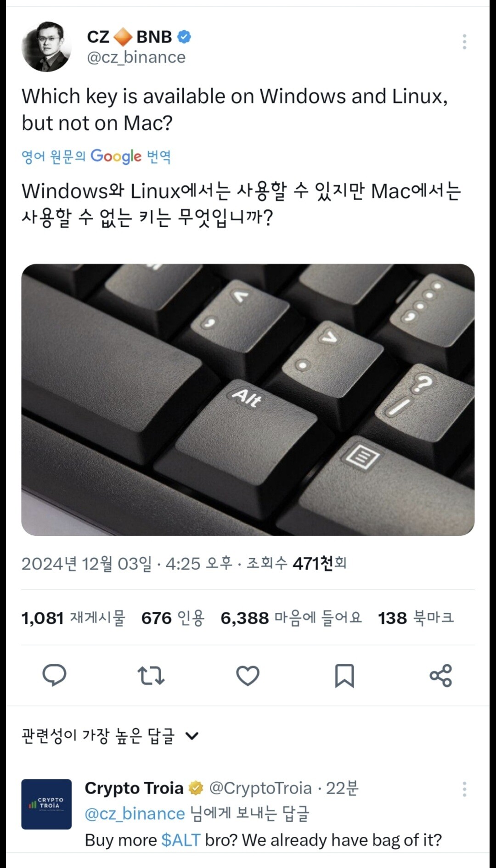This screenshot has width=496, height=868.
Task: Click CZ's blue verified badge
Action: tap(184, 36)
